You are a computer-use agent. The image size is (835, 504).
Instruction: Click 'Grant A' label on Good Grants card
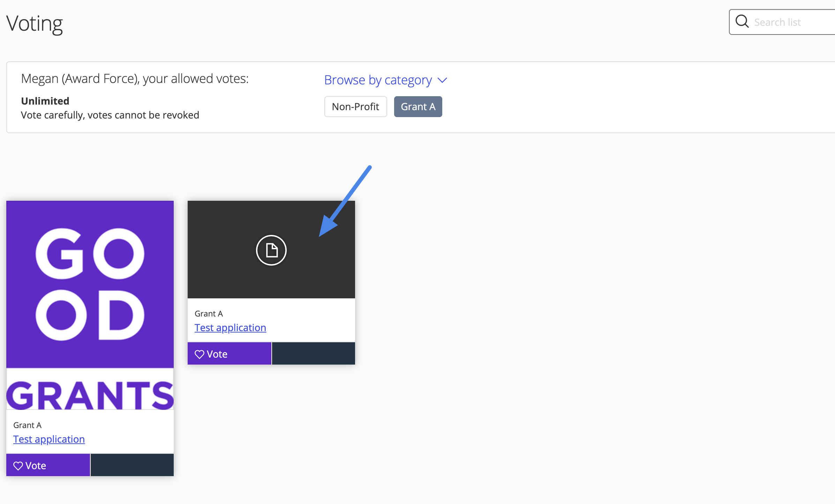point(27,425)
